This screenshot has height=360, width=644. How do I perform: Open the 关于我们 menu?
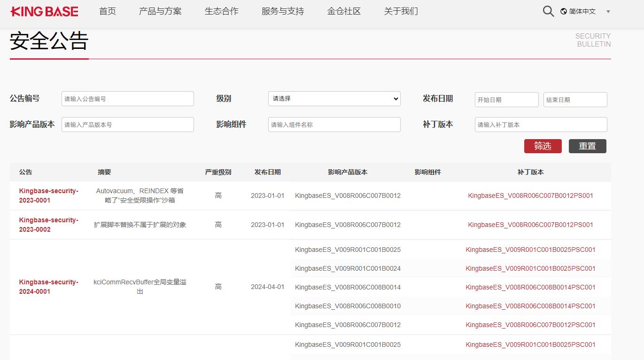401,11
